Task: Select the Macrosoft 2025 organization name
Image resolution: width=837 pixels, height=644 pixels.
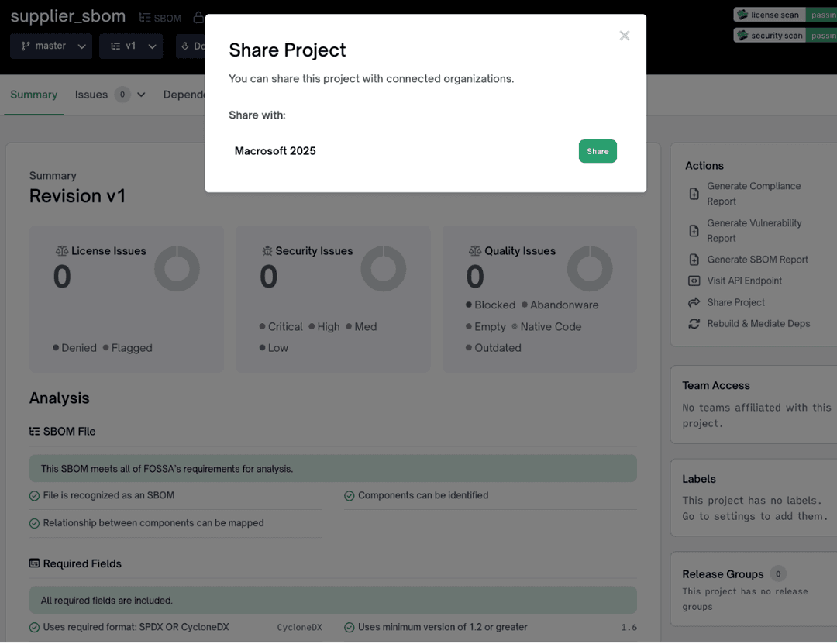Action: point(275,151)
